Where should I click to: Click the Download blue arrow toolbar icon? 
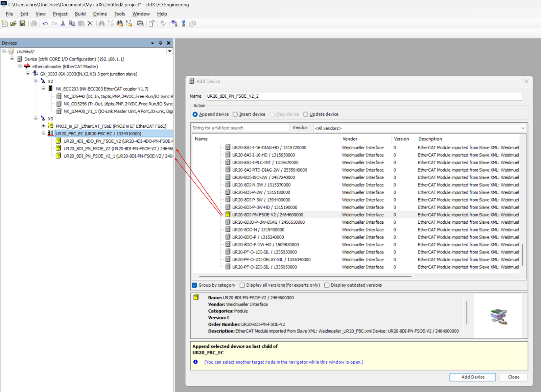point(184,23)
